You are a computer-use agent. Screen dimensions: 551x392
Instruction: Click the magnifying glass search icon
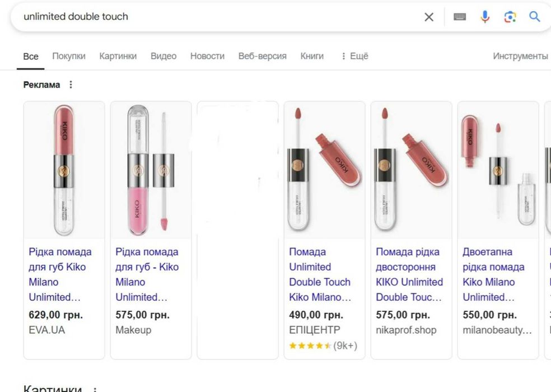click(535, 17)
